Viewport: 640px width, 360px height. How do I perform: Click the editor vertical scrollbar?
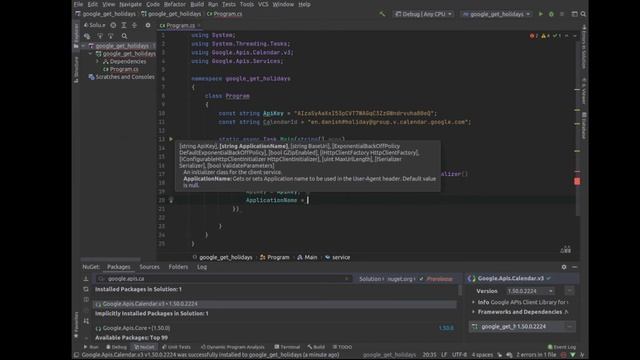click(577, 127)
